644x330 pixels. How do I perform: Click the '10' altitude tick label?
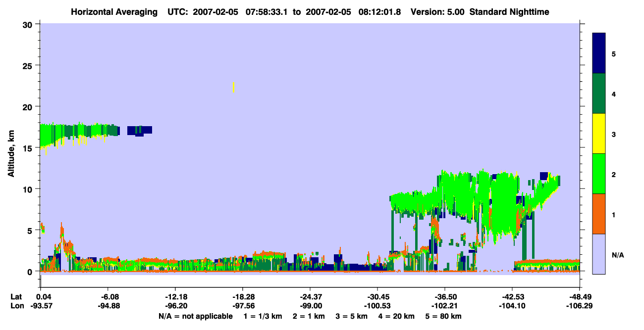[x=29, y=189]
